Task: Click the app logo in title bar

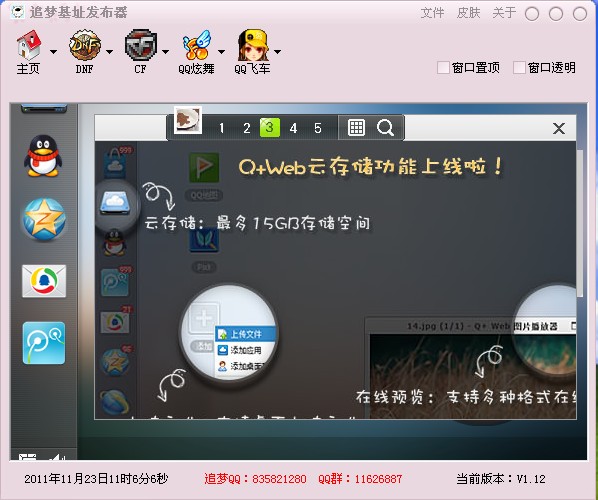Action: 17,12
